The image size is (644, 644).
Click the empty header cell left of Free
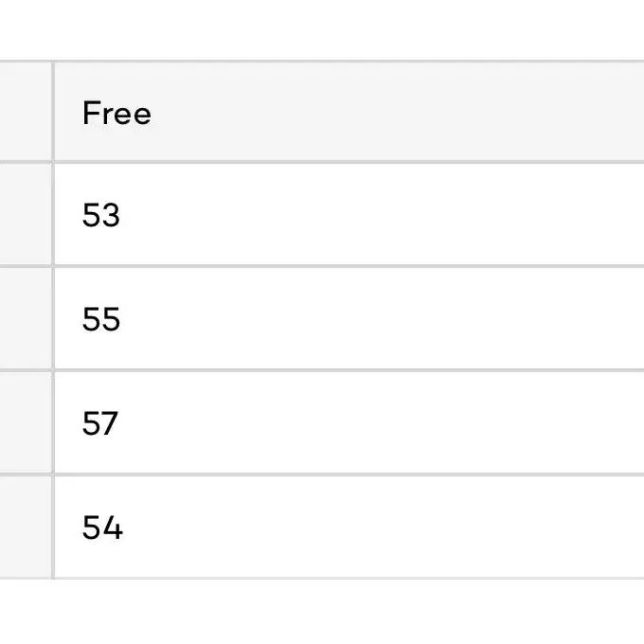(x=26, y=112)
